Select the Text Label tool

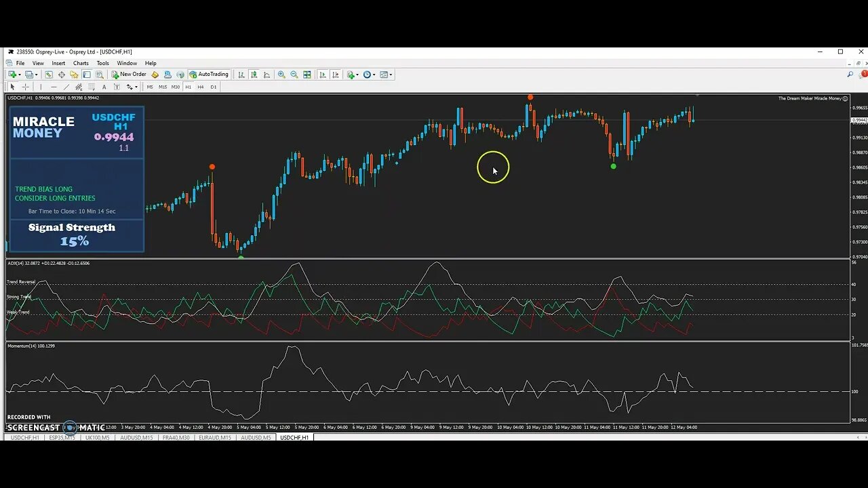[x=117, y=87]
